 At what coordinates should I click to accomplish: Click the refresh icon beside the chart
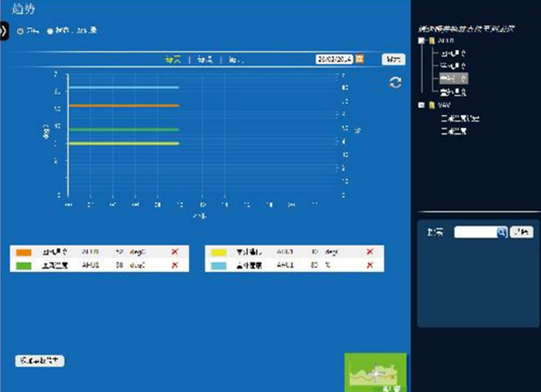point(395,83)
